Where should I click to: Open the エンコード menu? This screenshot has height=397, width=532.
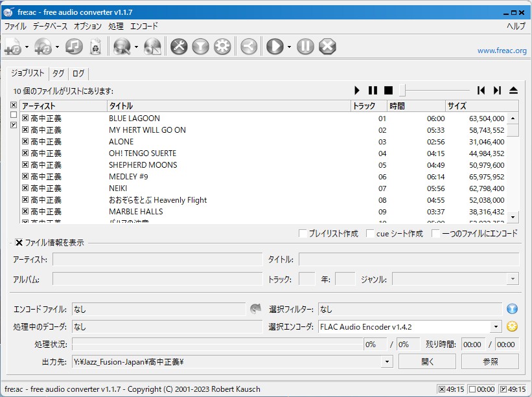click(144, 27)
